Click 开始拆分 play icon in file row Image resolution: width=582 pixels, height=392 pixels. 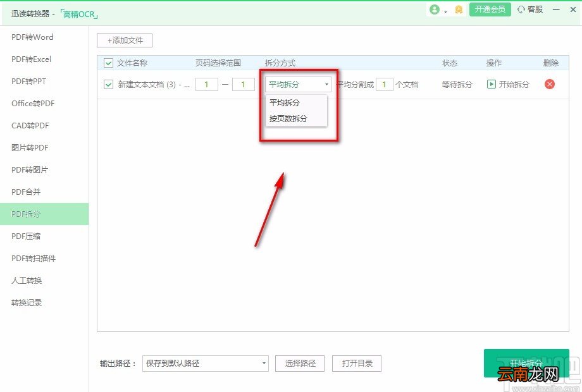(x=491, y=84)
